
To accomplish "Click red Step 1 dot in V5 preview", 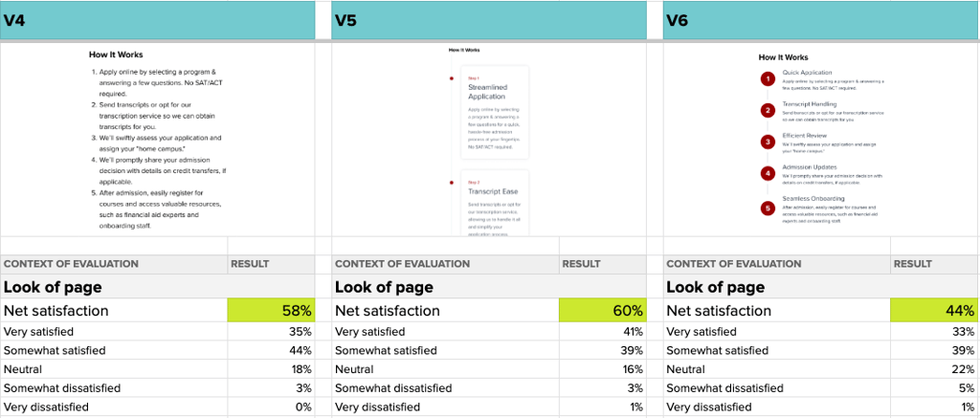I will point(451,78).
